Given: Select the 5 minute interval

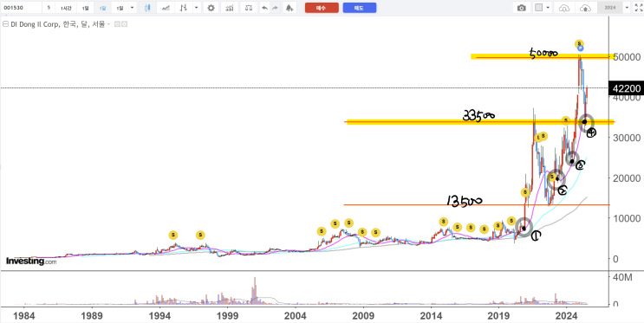Looking at the screenshot, I should pos(49,8).
